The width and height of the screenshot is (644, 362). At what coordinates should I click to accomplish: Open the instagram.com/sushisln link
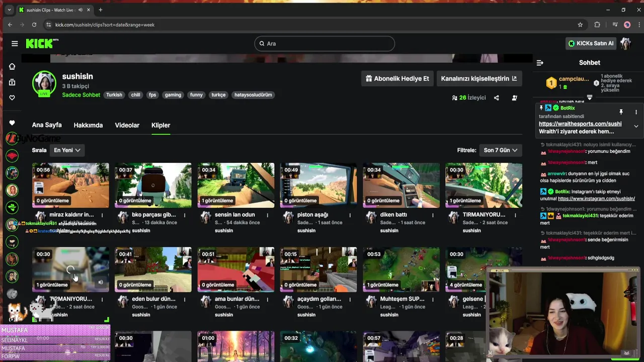(596, 199)
